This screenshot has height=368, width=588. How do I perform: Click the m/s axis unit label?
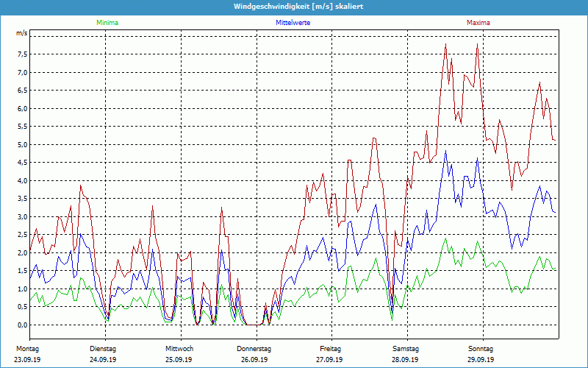[22, 33]
